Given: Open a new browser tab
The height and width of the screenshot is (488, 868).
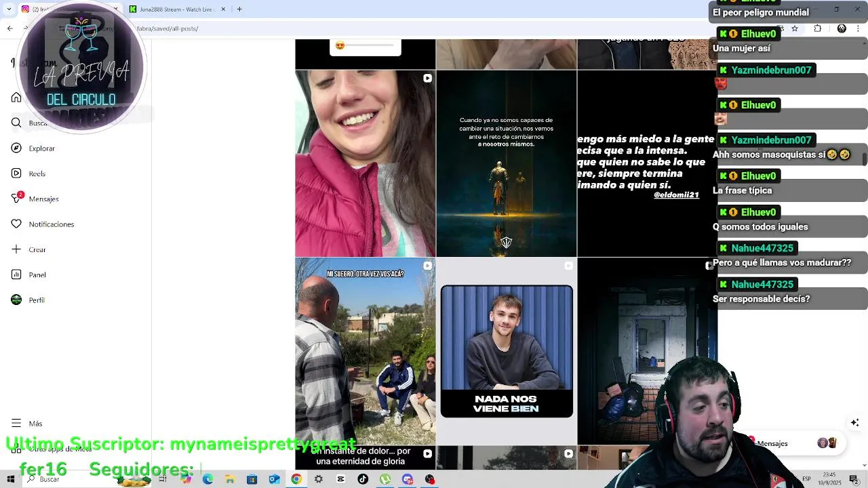Looking at the screenshot, I should click(239, 9).
